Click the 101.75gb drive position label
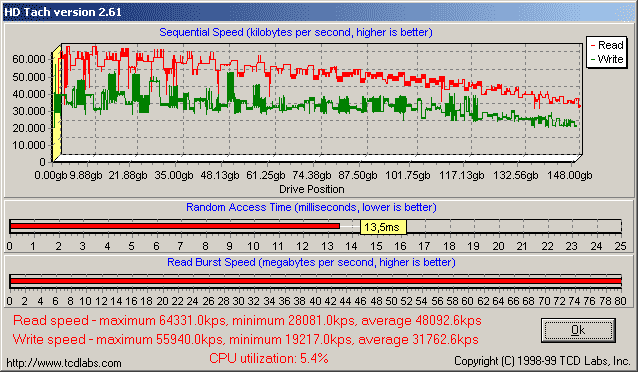This screenshot has width=638, height=372. pos(407,175)
